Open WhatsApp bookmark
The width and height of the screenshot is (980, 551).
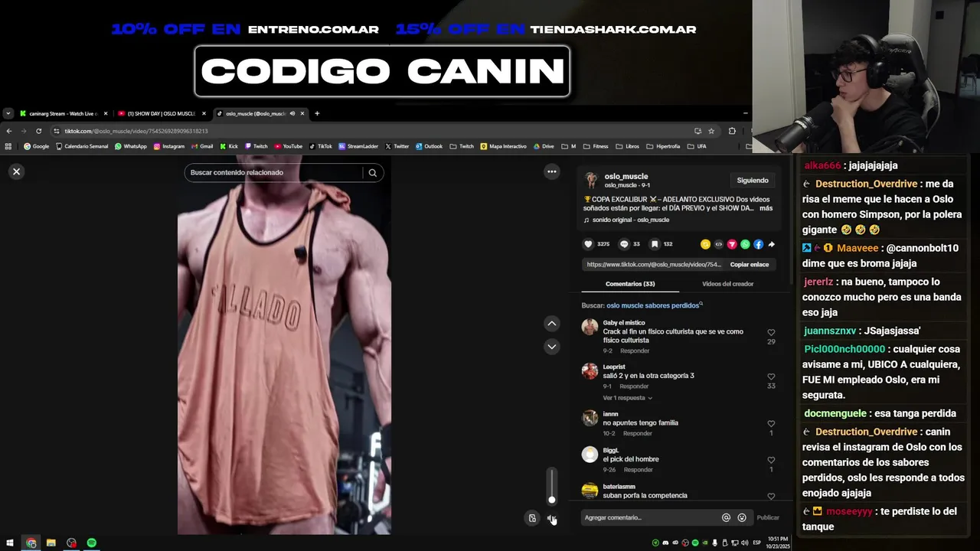tap(130, 146)
